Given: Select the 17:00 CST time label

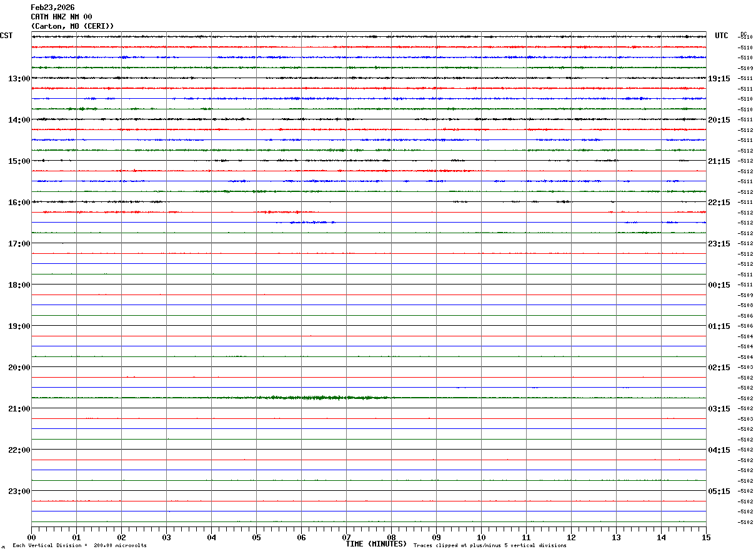Looking at the screenshot, I should click(x=19, y=244).
